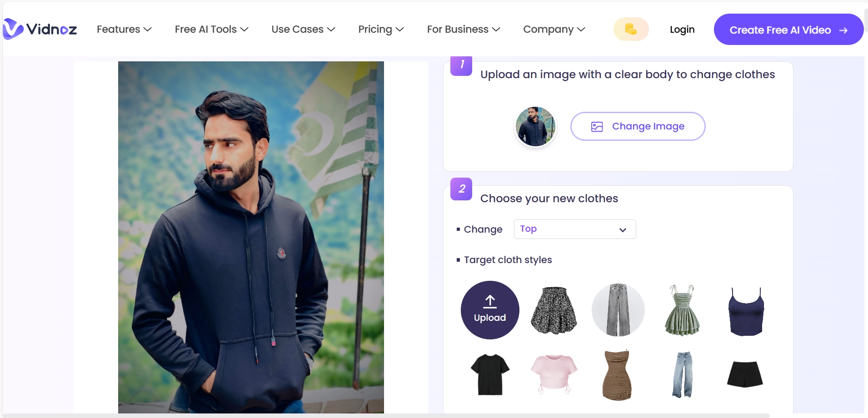868x418 pixels.
Task: Open the Change clothing type dropdown
Action: tap(574, 229)
